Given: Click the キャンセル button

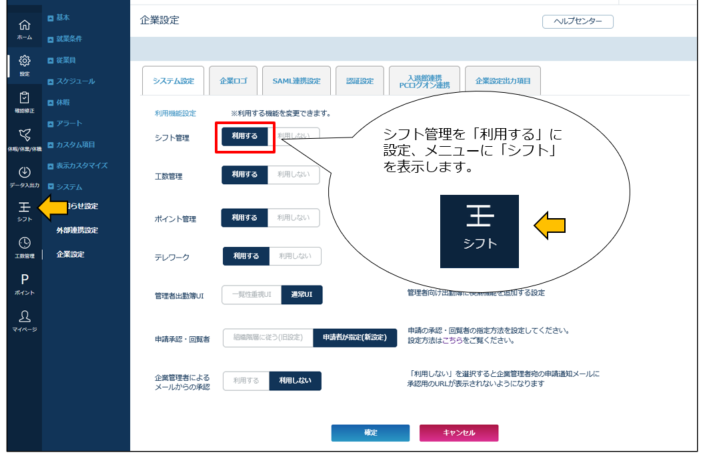Looking at the screenshot, I should click(x=459, y=433).
